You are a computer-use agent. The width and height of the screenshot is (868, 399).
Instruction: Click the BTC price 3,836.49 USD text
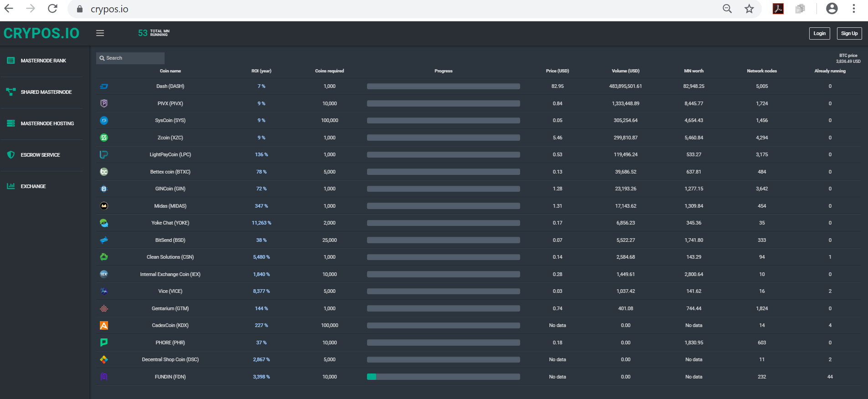[x=848, y=58]
